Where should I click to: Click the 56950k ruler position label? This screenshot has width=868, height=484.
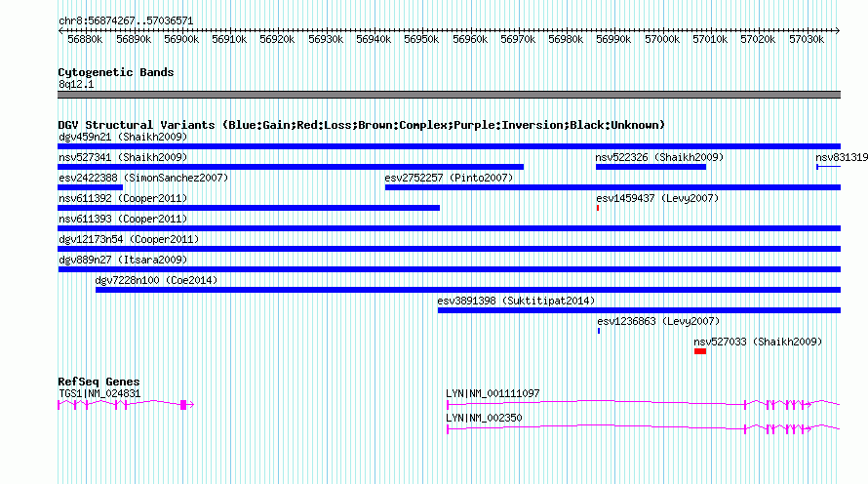point(421,39)
